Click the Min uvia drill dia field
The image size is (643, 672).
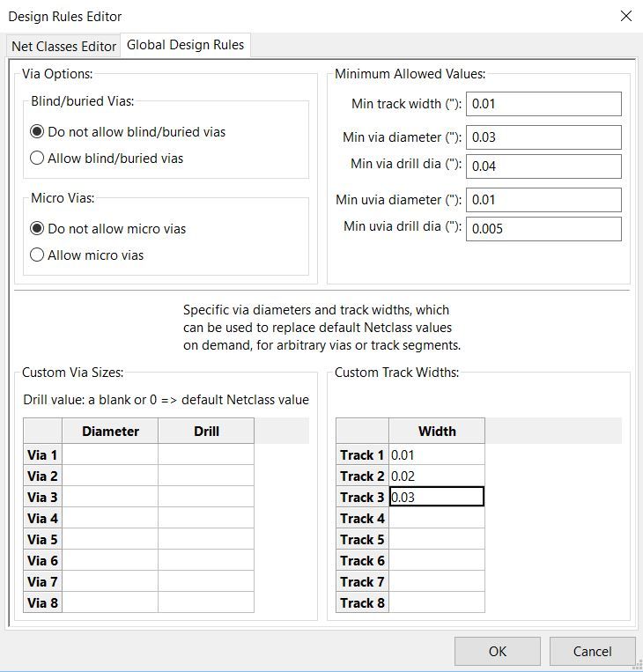point(543,229)
